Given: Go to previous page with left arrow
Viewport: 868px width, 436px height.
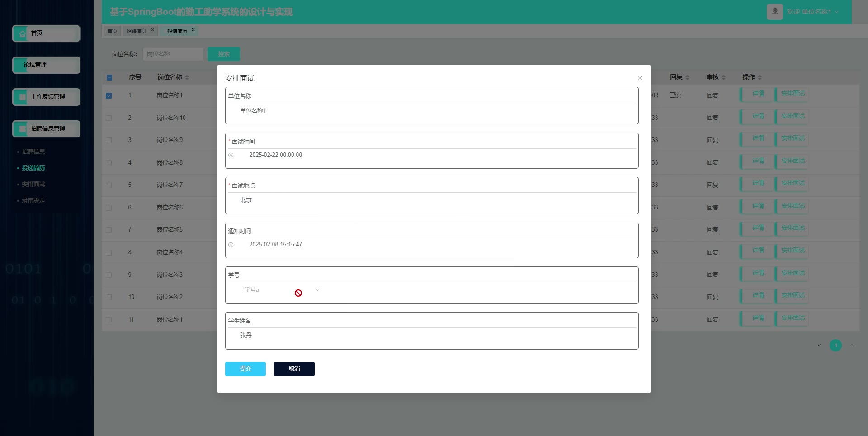Looking at the screenshot, I should tap(819, 346).
